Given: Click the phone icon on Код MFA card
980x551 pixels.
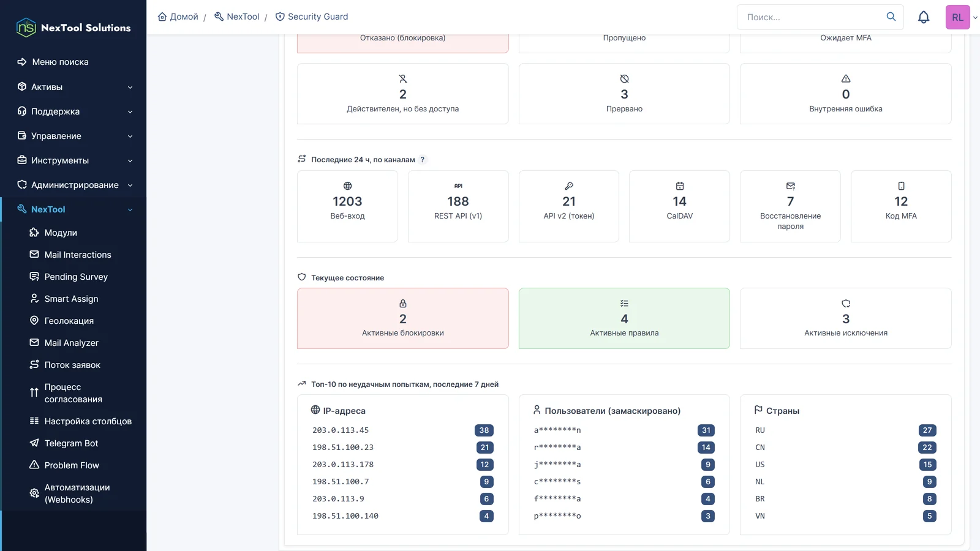Looking at the screenshot, I should point(901,186).
